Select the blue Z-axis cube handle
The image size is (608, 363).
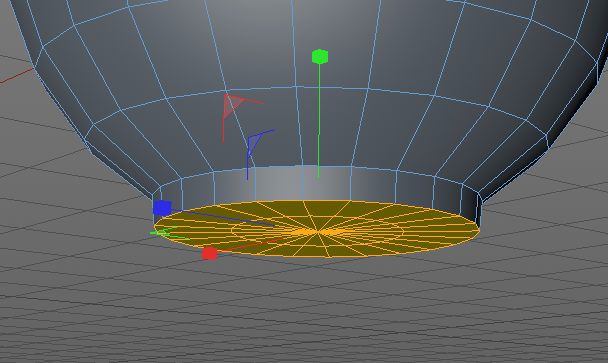pos(162,208)
